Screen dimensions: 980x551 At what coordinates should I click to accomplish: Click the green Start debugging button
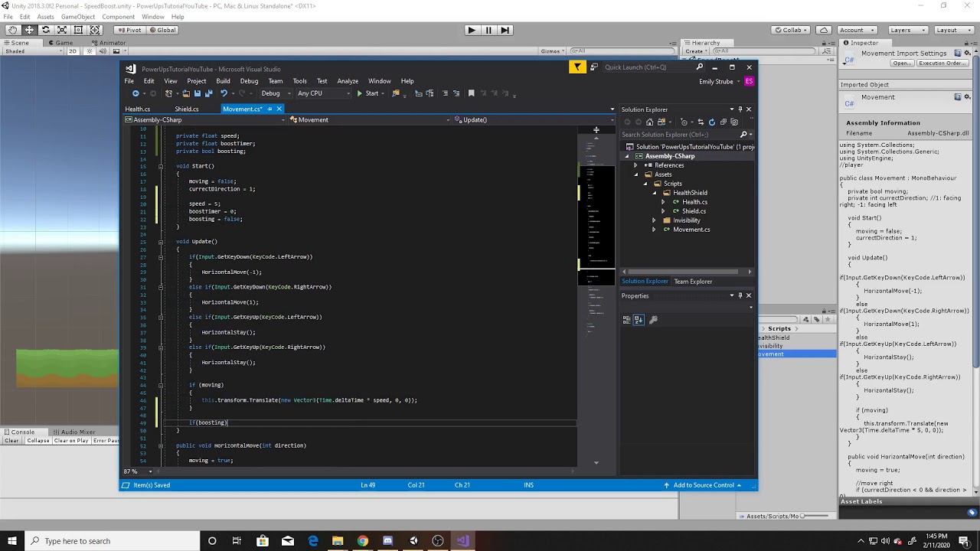368,93
